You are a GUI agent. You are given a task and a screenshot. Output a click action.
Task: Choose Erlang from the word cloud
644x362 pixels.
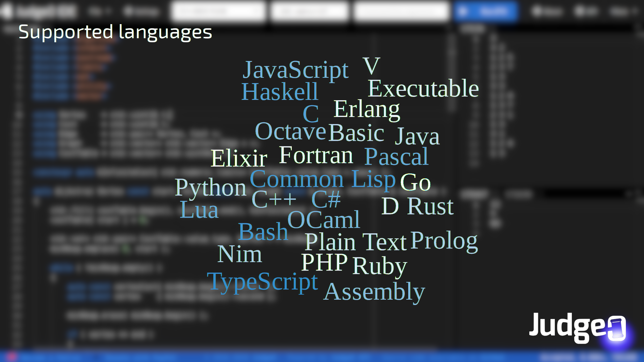tap(366, 109)
